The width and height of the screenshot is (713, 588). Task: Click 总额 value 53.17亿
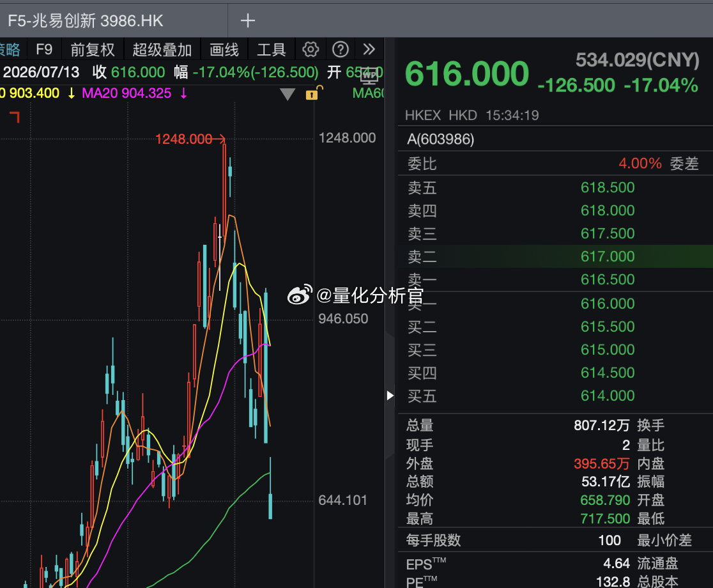[605, 482]
